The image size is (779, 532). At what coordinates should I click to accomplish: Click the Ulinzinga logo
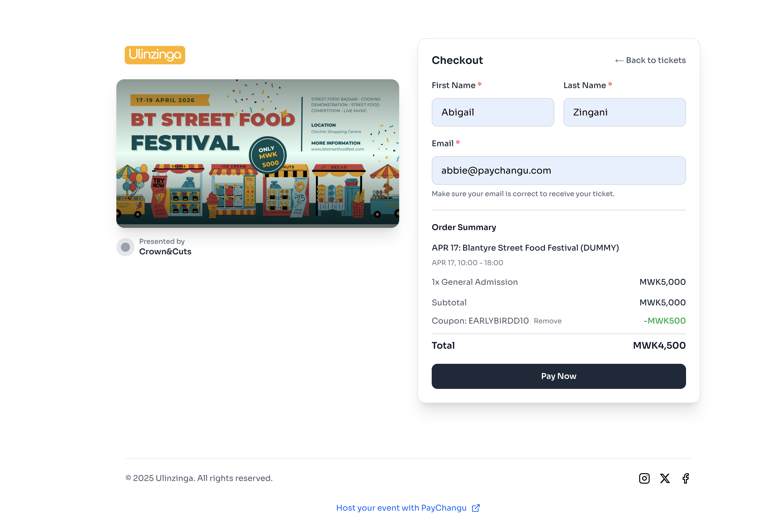coord(155,55)
